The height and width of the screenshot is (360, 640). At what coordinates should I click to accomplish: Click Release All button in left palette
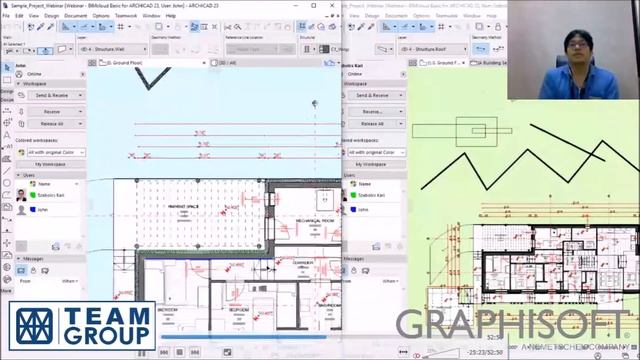coord(52,123)
